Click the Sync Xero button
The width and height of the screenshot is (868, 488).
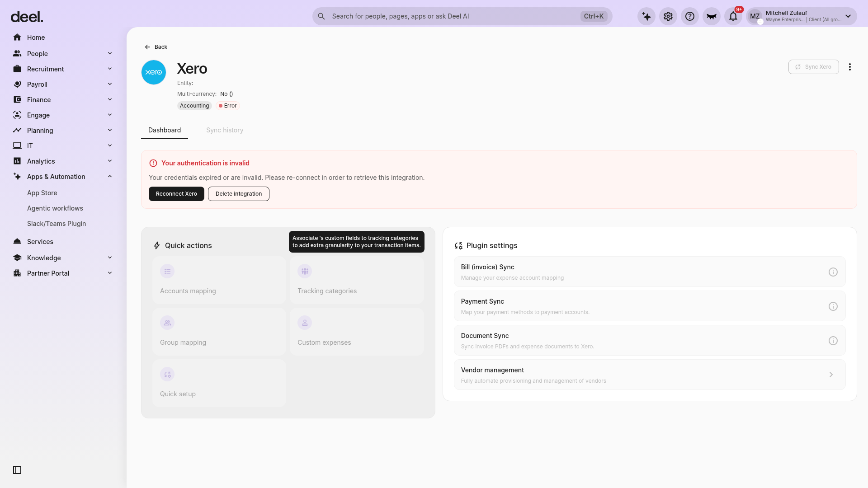(813, 67)
